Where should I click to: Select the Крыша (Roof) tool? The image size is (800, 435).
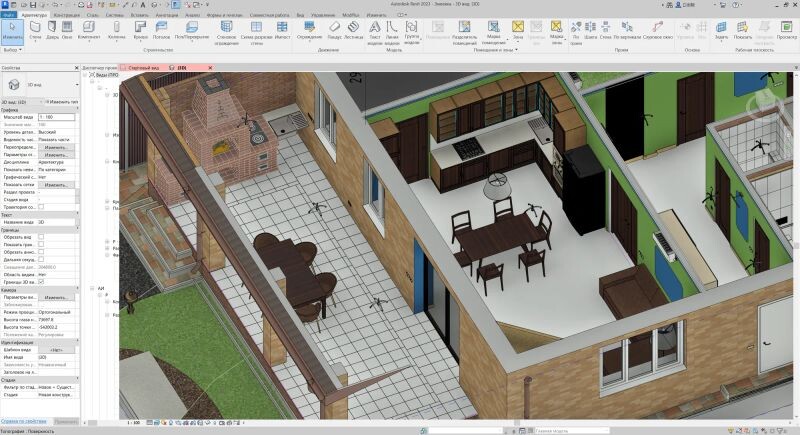point(140,29)
